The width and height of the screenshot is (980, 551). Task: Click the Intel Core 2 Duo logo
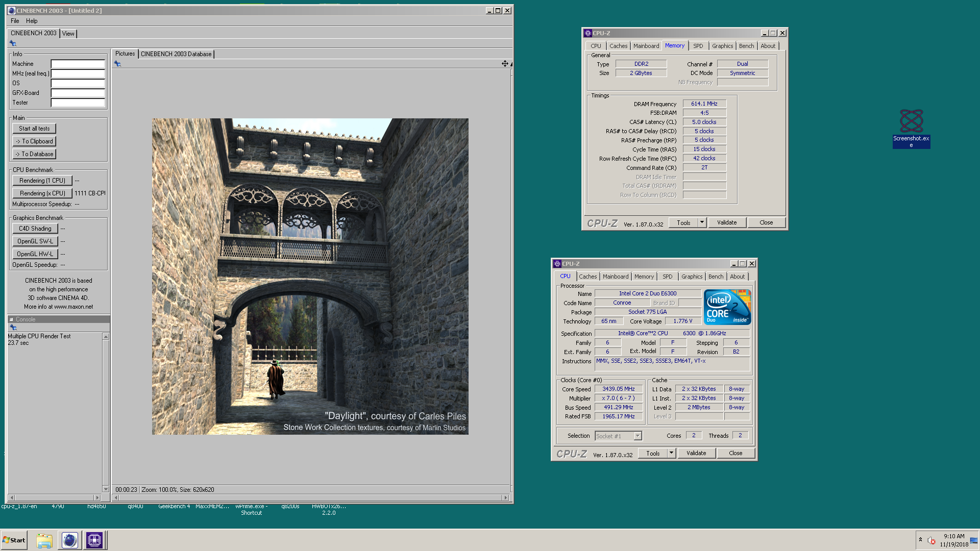click(727, 307)
